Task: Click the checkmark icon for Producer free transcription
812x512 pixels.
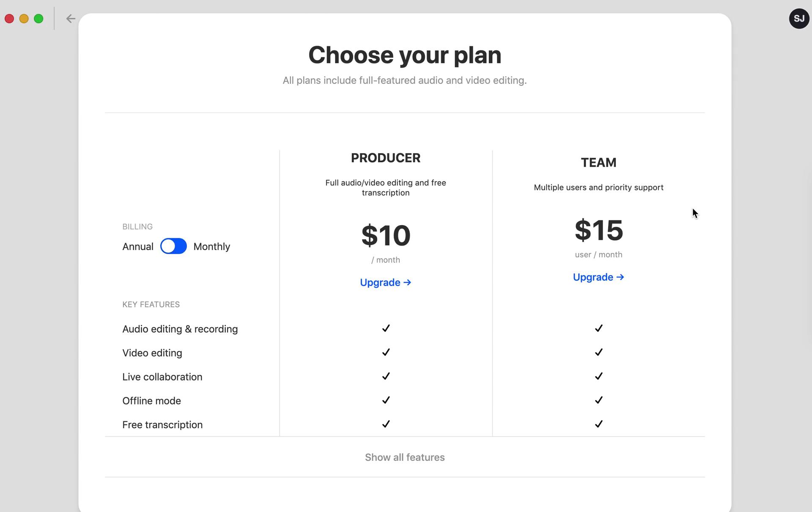Action: click(x=386, y=424)
